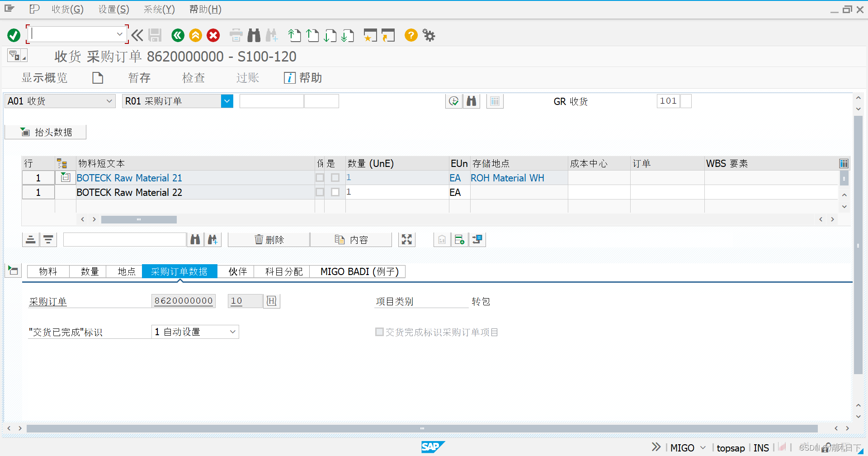Click the Customize Local Layout gear icon
The width and height of the screenshot is (868, 456).
(429, 35)
